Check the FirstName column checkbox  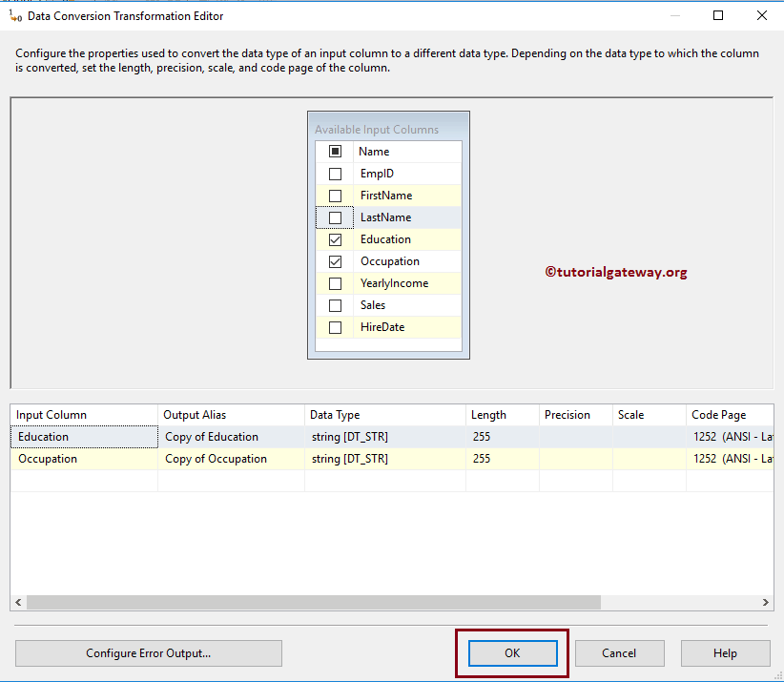[335, 195]
